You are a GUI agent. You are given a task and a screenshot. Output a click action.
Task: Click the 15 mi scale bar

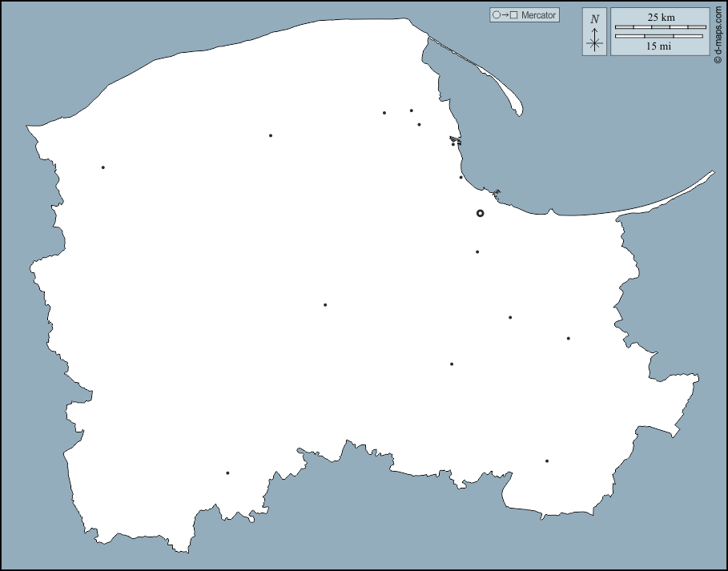tap(659, 35)
